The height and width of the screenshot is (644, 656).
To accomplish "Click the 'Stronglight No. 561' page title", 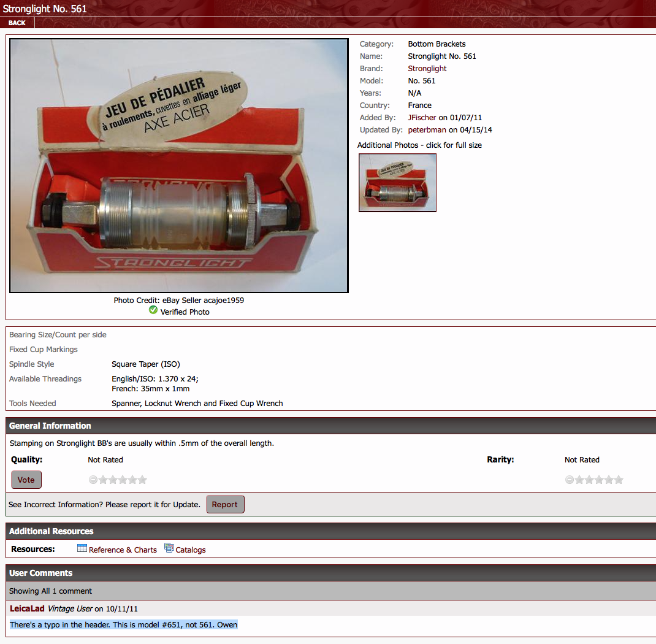I will point(45,9).
